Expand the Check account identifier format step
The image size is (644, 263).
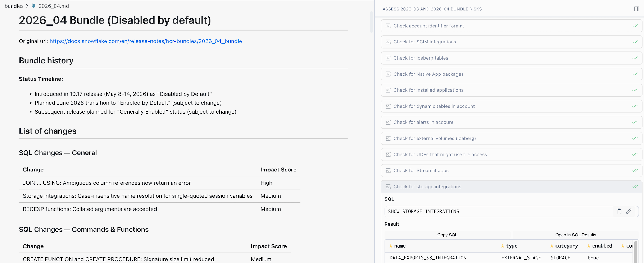(511, 26)
